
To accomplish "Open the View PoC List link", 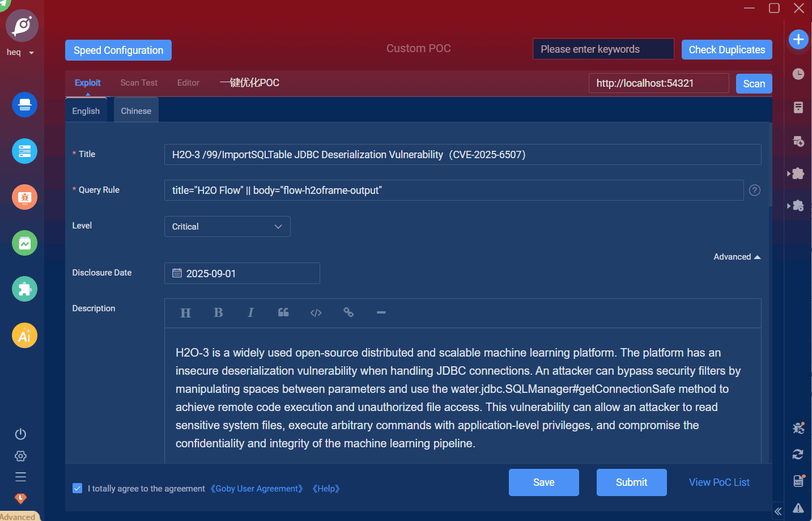I will (x=719, y=482).
